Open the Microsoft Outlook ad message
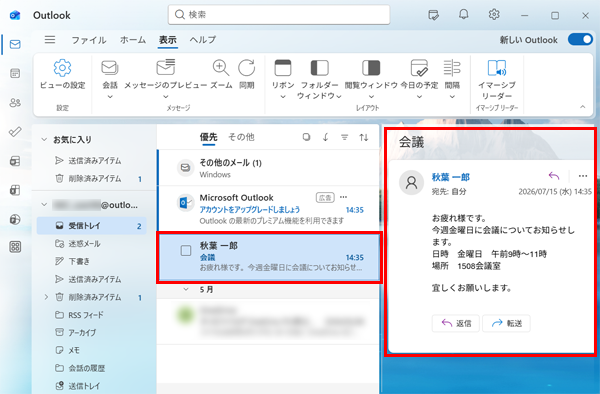600x394 pixels. [268, 209]
